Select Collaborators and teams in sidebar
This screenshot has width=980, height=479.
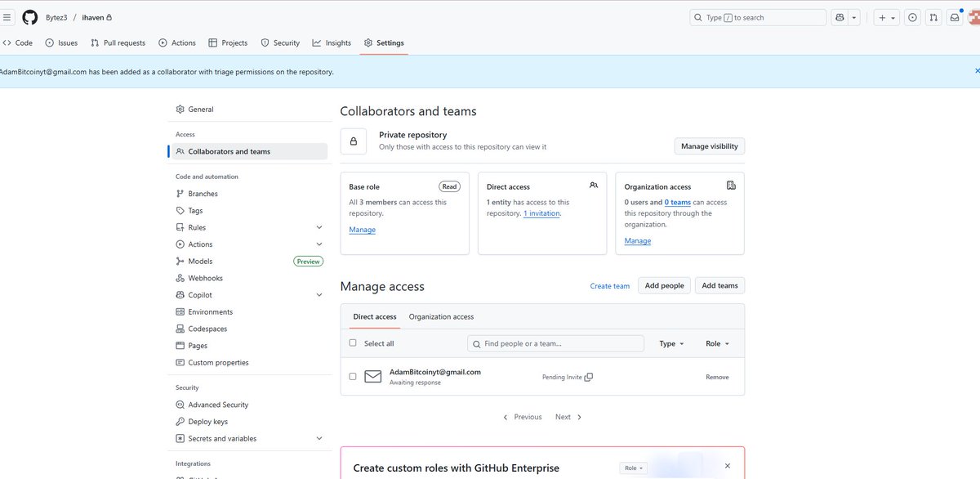[247, 151]
